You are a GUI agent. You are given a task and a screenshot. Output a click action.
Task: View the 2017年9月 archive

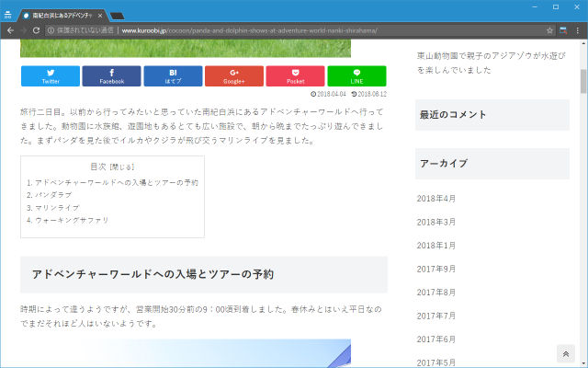coord(436,269)
